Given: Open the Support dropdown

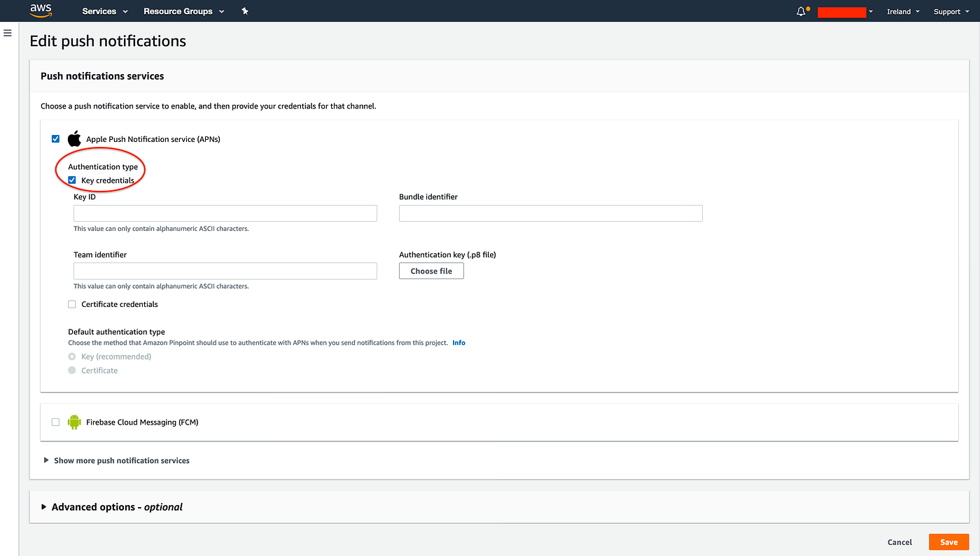Looking at the screenshot, I should pos(951,11).
